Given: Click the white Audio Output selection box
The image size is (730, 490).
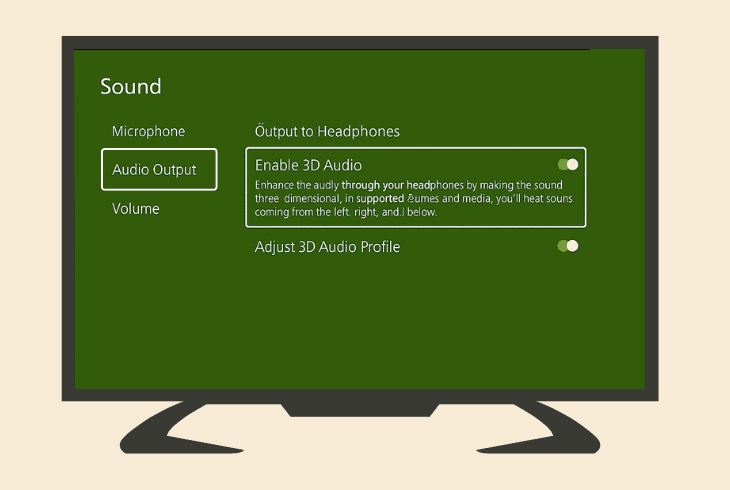Looking at the screenshot, I should point(159,170).
